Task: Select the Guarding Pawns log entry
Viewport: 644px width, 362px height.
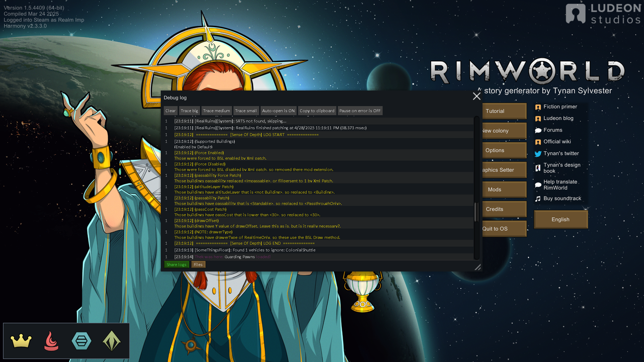Action: coord(319,256)
